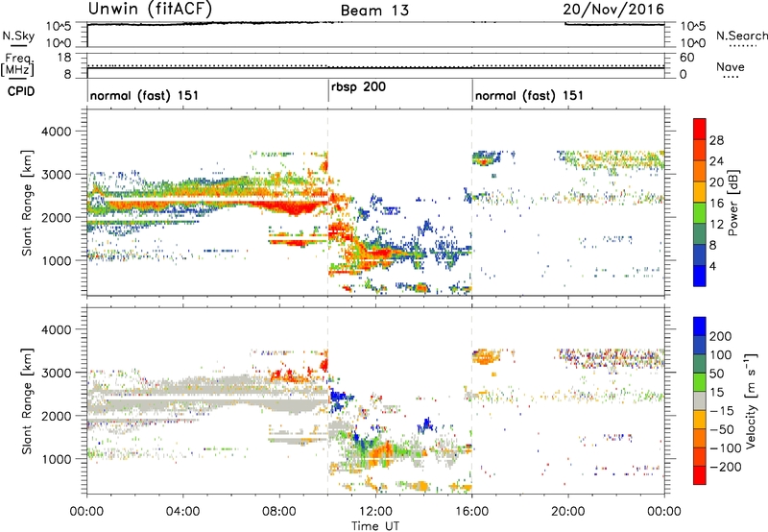Click the 'Nave' legend label
This screenshot has height=532, width=768.
coord(731,66)
